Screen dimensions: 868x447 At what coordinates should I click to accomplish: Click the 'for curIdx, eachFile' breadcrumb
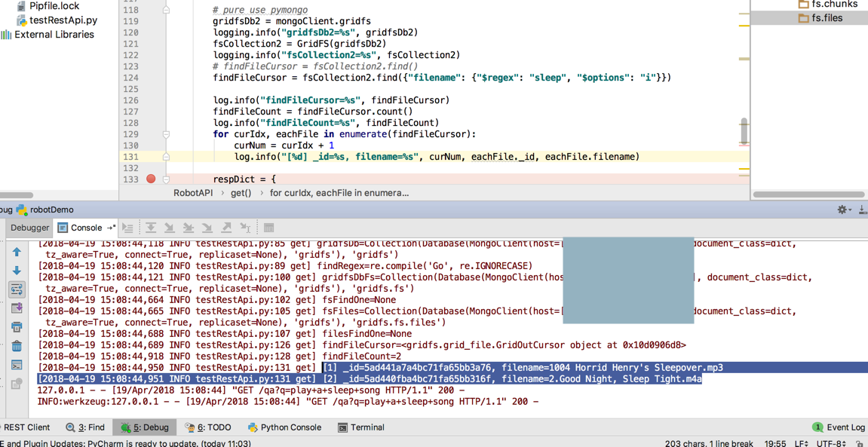point(339,193)
